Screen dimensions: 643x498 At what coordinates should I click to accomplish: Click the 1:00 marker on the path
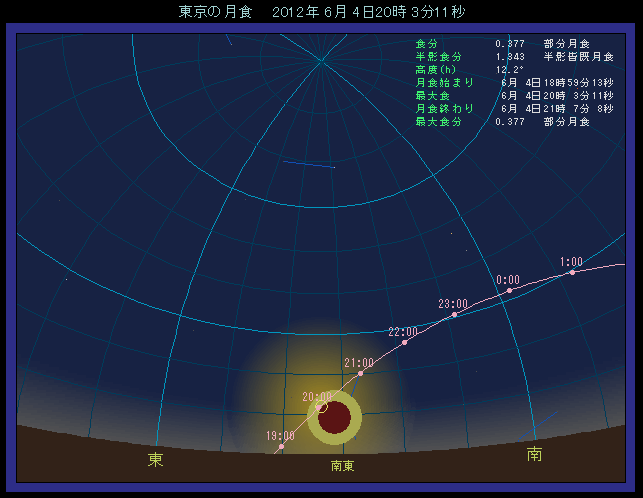(x=571, y=272)
